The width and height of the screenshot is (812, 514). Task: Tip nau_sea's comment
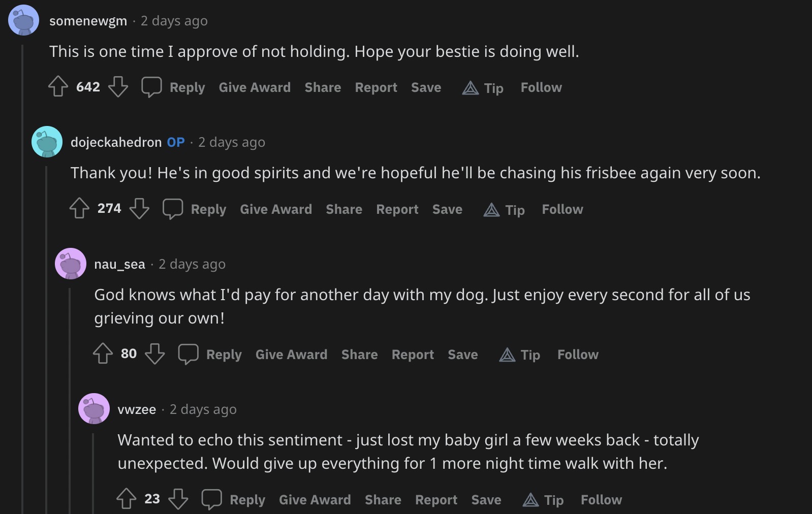[520, 355]
